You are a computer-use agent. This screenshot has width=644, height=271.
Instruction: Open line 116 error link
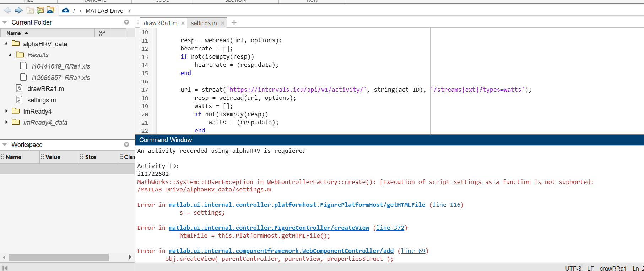(446, 205)
